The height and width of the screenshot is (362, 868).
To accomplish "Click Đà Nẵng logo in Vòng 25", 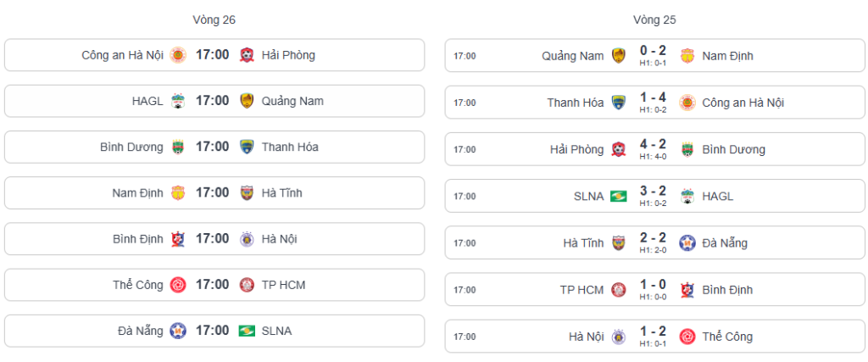I will [687, 243].
